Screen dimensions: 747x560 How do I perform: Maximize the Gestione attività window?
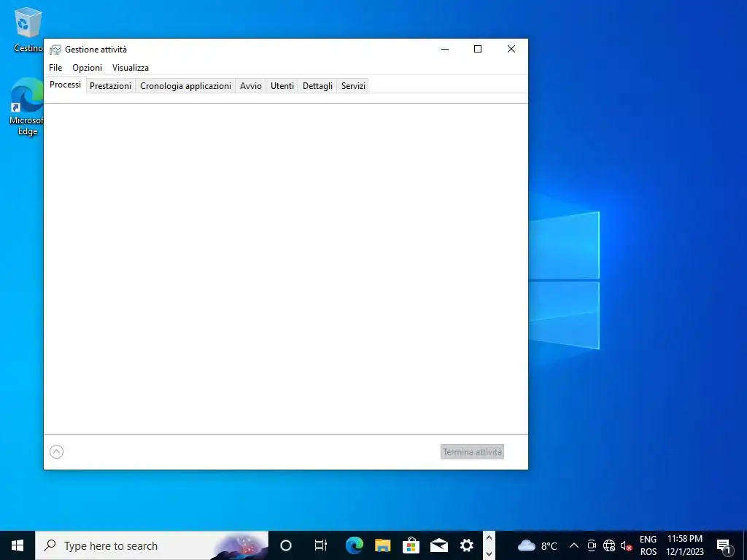click(x=478, y=49)
